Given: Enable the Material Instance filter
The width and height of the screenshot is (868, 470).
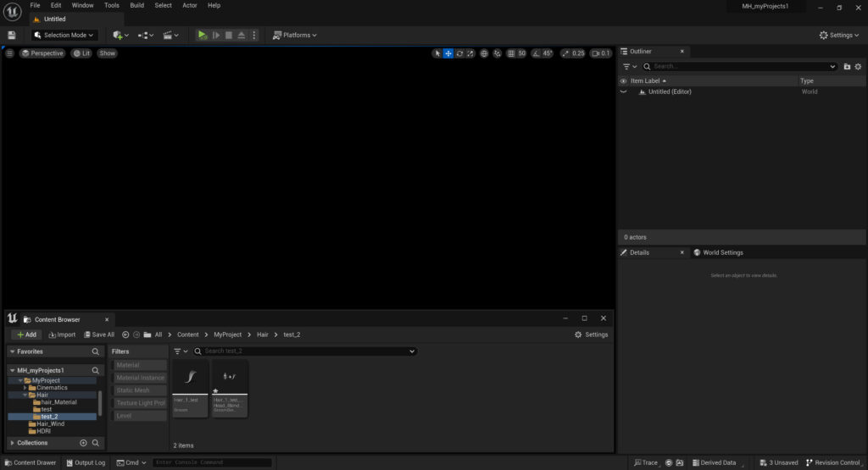Looking at the screenshot, I should tap(140, 378).
